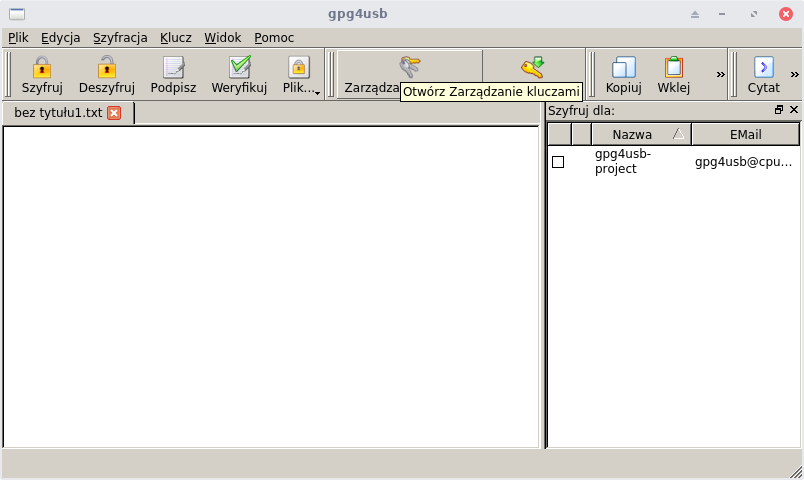This screenshot has height=480, width=804.
Task: Open the Pomoc menu
Action: coord(274,37)
